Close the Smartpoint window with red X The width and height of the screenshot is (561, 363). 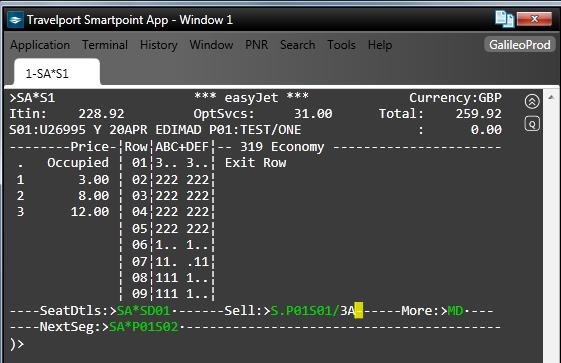click(534, 19)
